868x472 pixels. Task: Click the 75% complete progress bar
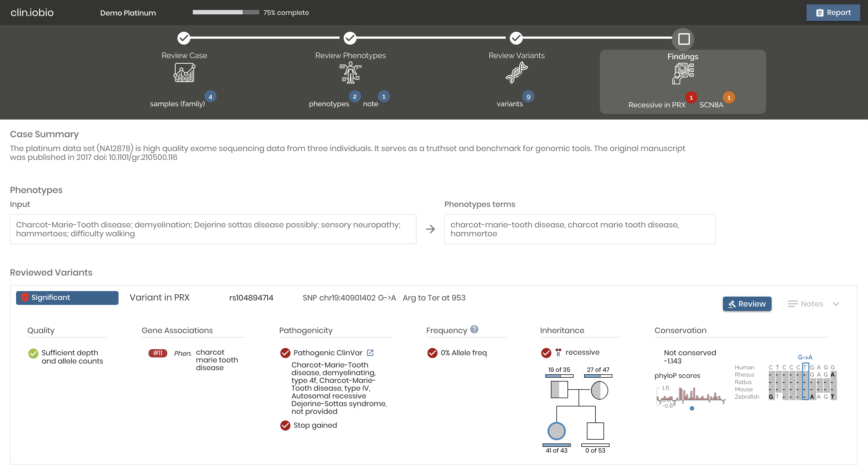(x=226, y=12)
